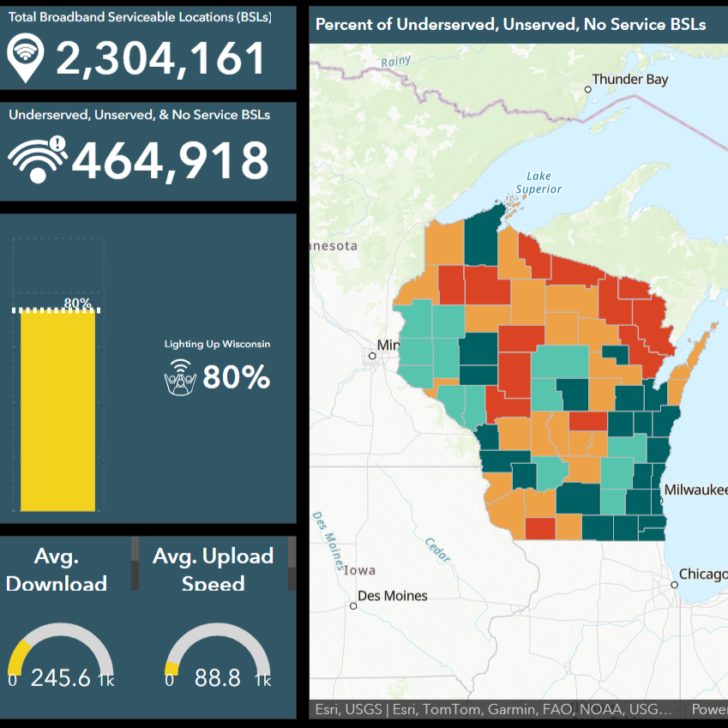Click the Milwaukee label on the map
The width and height of the screenshot is (728, 728).
[x=696, y=490]
